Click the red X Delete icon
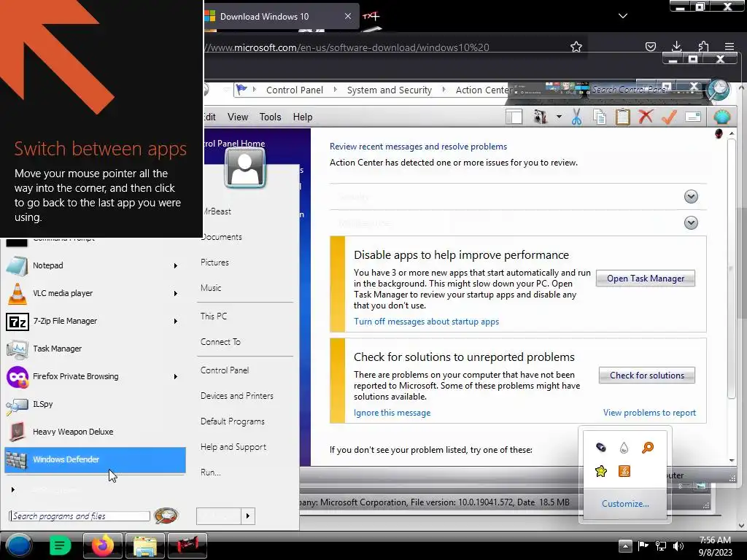 (x=646, y=116)
